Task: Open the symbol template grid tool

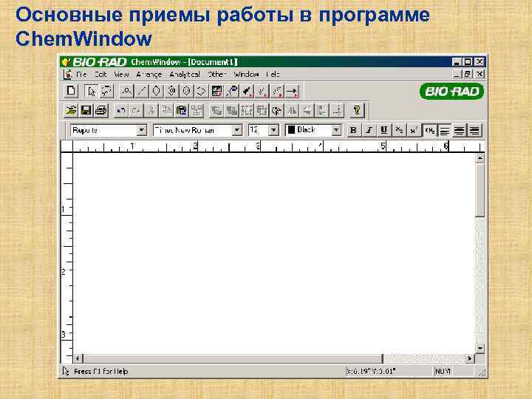Action: click(216, 92)
